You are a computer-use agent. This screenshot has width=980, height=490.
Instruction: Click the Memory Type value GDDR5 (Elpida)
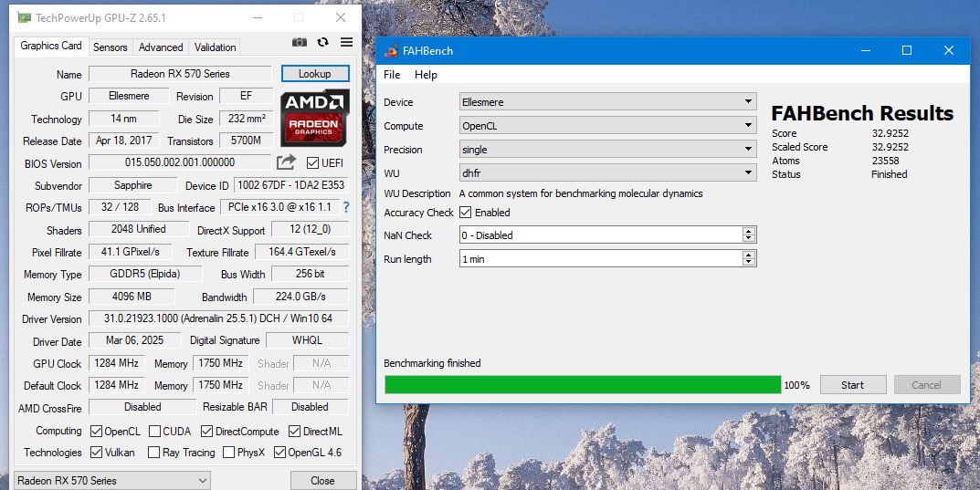[x=145, y=274]
